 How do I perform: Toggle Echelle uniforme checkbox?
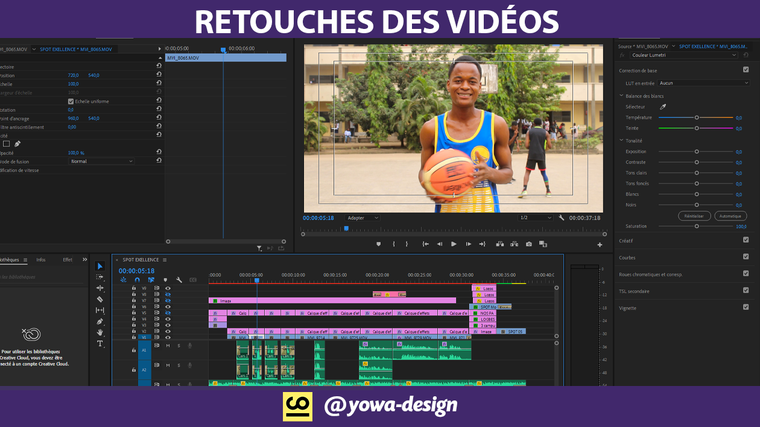71,101
